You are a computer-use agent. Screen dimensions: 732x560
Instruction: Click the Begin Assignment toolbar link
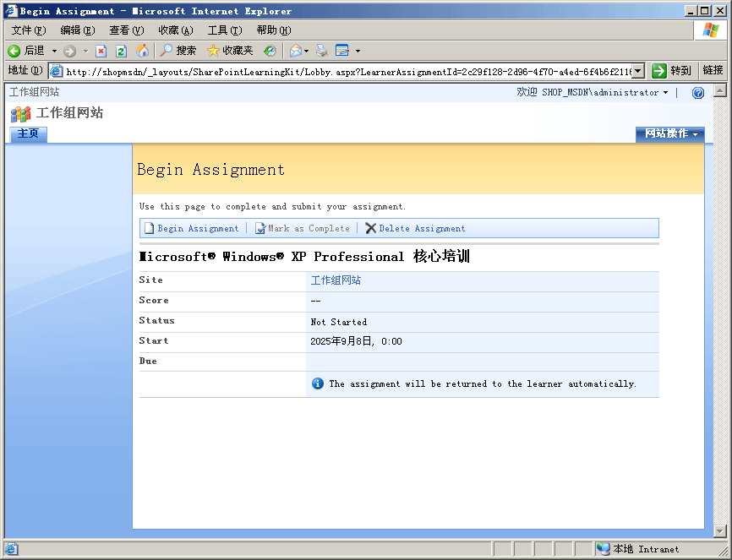pyautogui.click(x=198, y=228)
